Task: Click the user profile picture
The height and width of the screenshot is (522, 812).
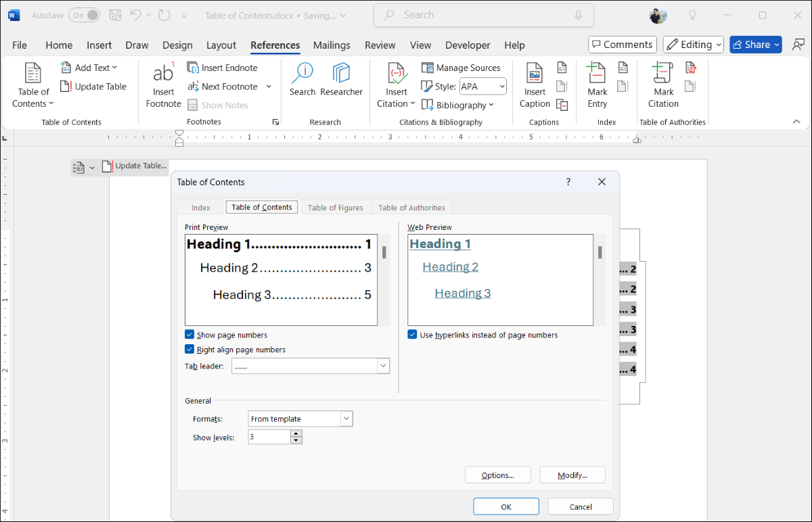Action: click(658, 15)
